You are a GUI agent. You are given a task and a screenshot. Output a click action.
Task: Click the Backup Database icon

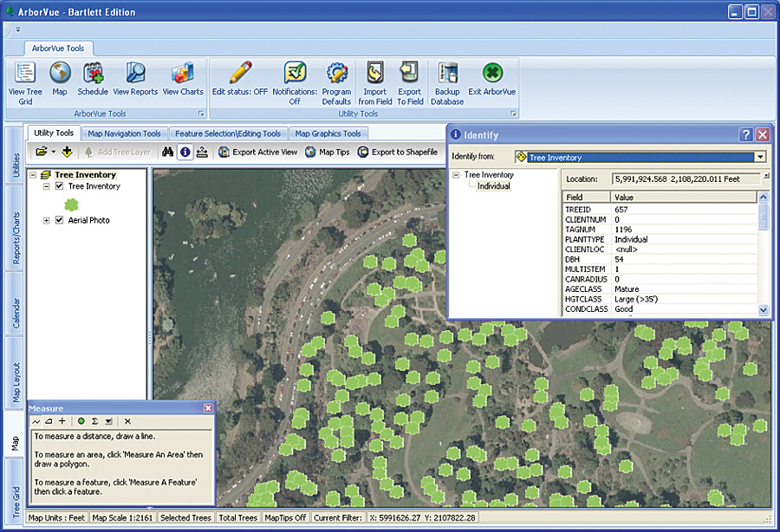pyautogui.click(x=447, y=74)
